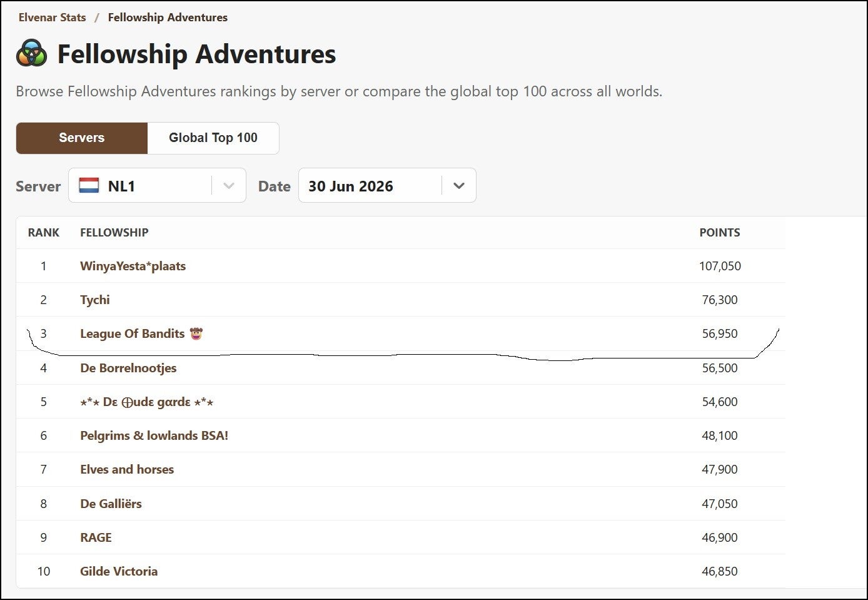The image size is (868, 600).
Task: Open the RAGE fellowship entry
Action: tap(96, 537)
